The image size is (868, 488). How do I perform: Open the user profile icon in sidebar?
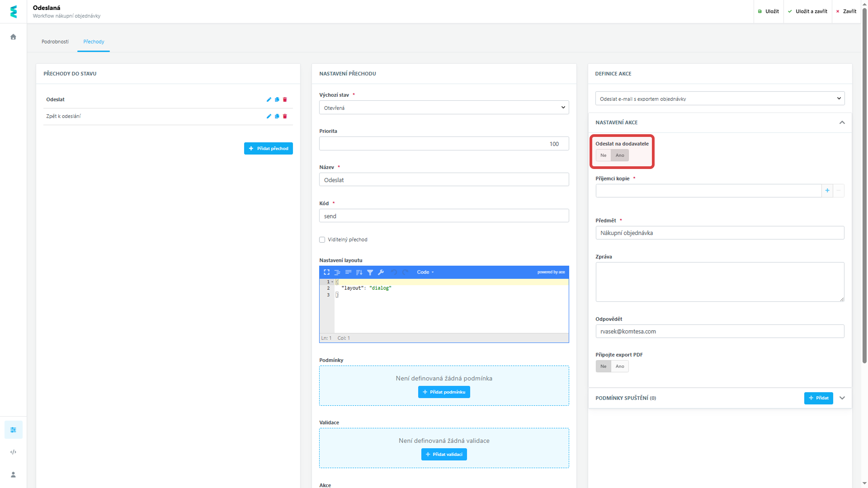coord(13,474)
